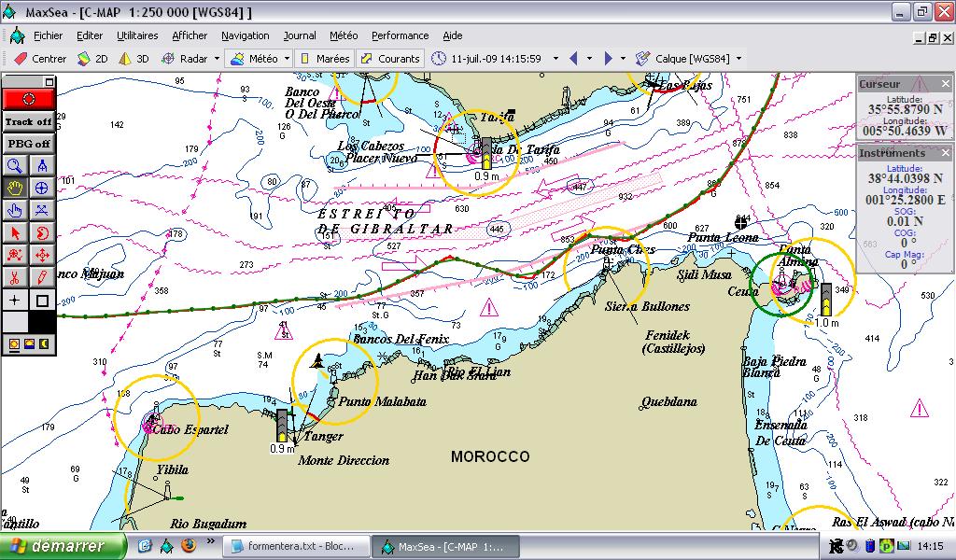This screenshot has height=560, width=956.
Task: Click the Centrer toolbar button
Action: point(39,58)
